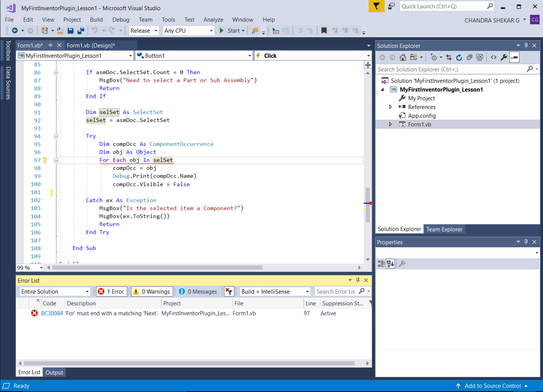Switch to the Form1.vb [Design] tab
Screen dimensions: 543x392
[91, 46]
